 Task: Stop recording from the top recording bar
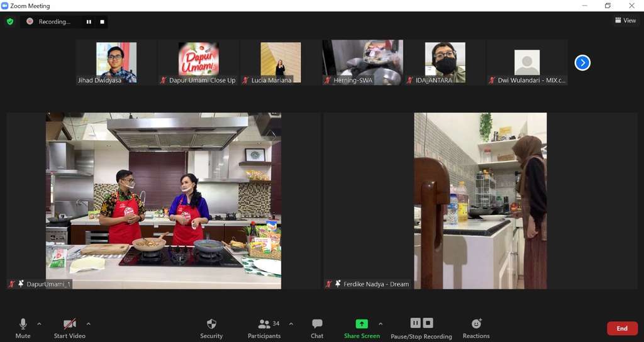point(103,22)
